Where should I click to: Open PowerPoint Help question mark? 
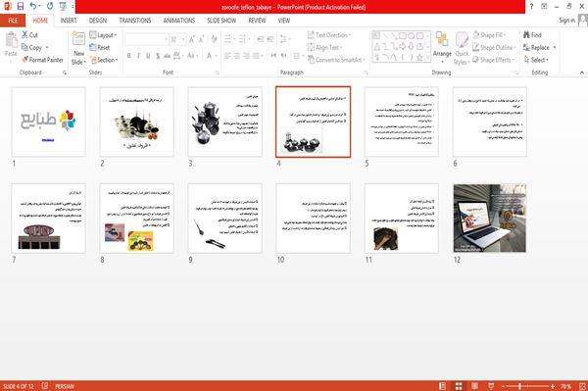click(x=531, y=7)
